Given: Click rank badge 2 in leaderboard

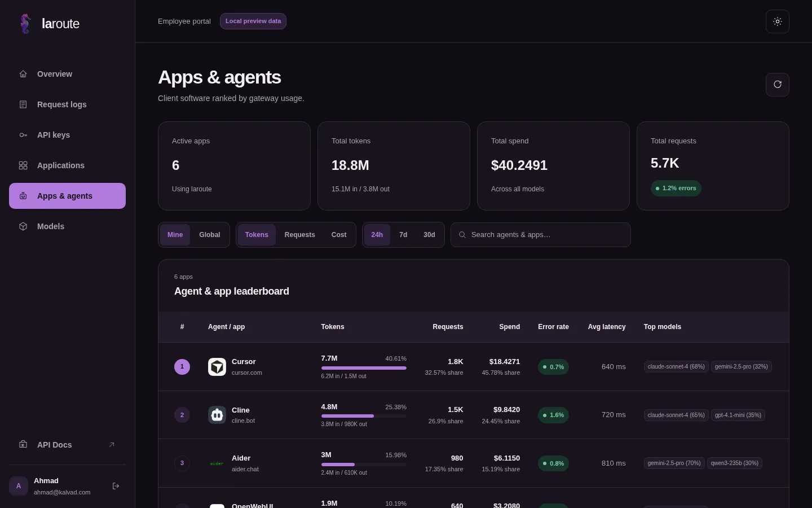Looking at the screenshot, I should tap(182, 415).
